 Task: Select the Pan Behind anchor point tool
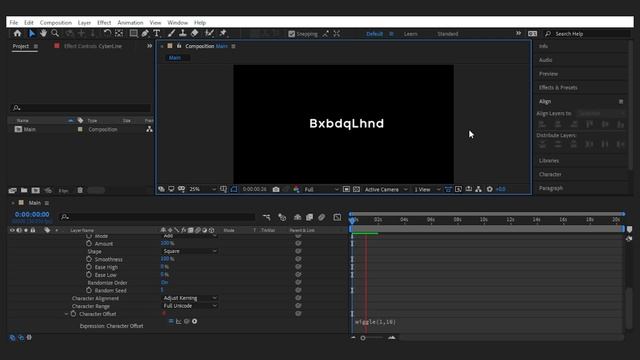point(119,33)
